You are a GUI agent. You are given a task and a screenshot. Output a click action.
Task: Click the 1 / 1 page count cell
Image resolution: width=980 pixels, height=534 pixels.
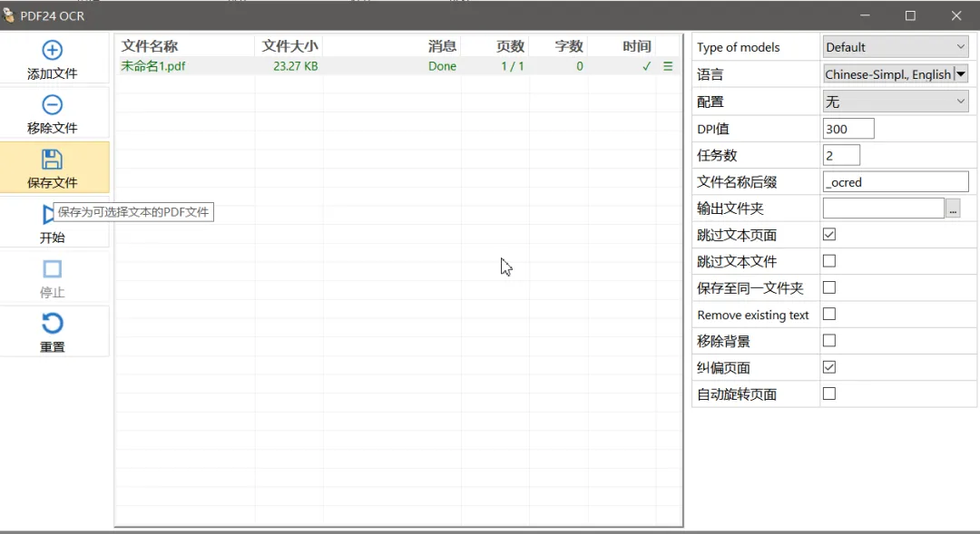coord(513,66)
